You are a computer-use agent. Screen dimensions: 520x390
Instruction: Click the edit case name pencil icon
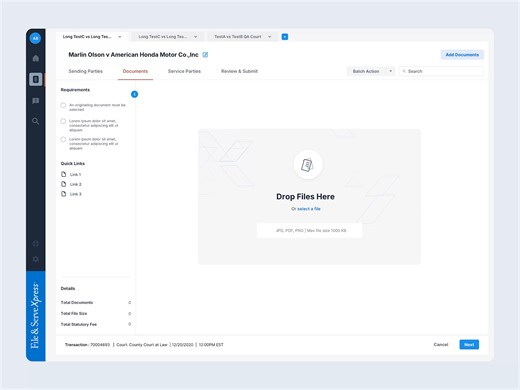click(x=205, y=55)
